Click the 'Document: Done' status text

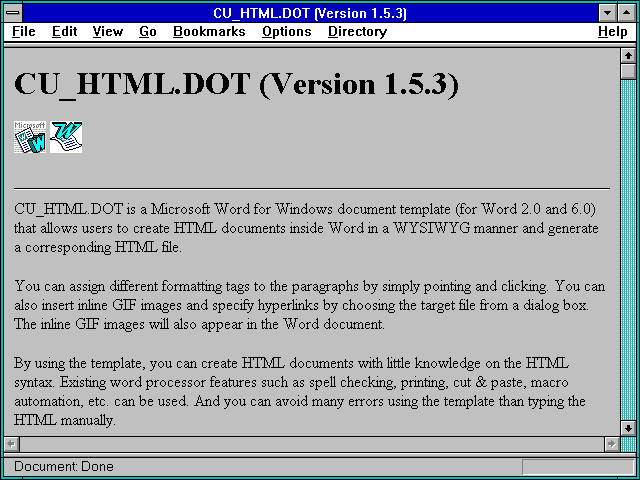(x=64, y=466)
